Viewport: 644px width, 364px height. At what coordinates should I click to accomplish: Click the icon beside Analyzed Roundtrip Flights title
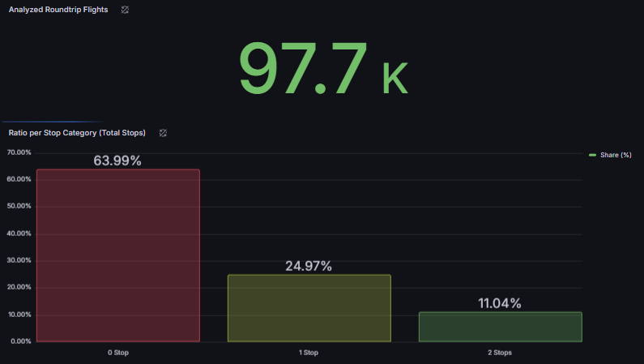[x=124, y=10]
